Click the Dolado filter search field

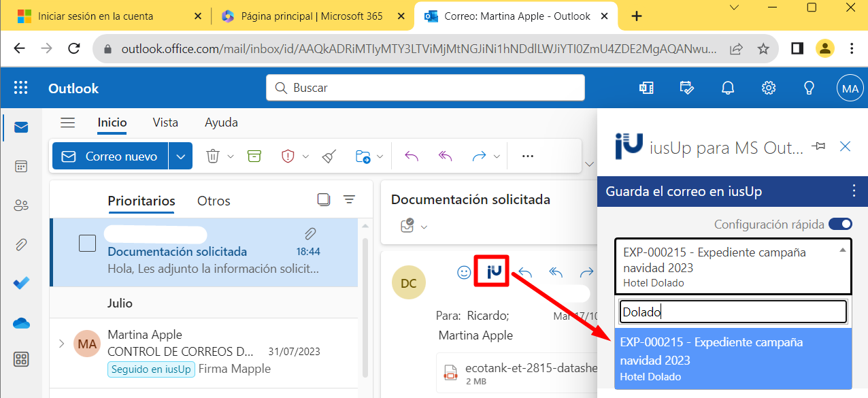click(x=733, y=312)
